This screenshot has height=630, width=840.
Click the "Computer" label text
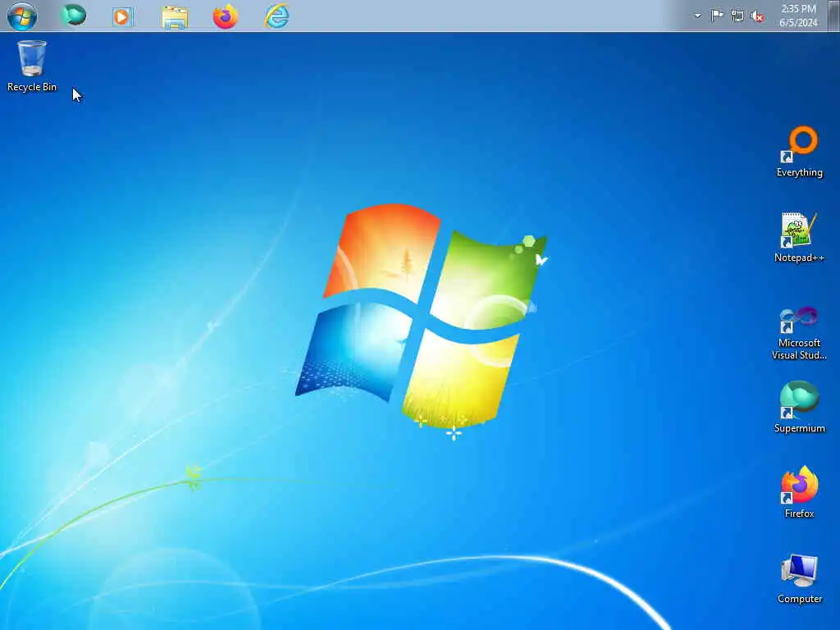[x=800, y=599]
